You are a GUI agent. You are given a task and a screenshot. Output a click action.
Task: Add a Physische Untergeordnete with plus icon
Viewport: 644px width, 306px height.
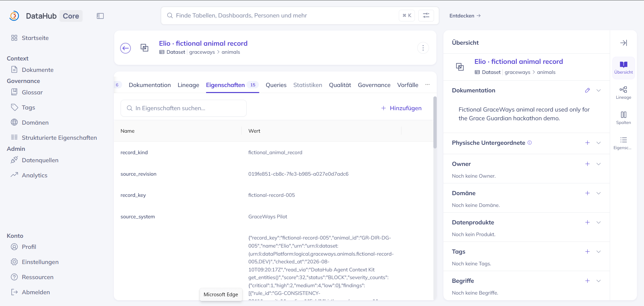587,143
